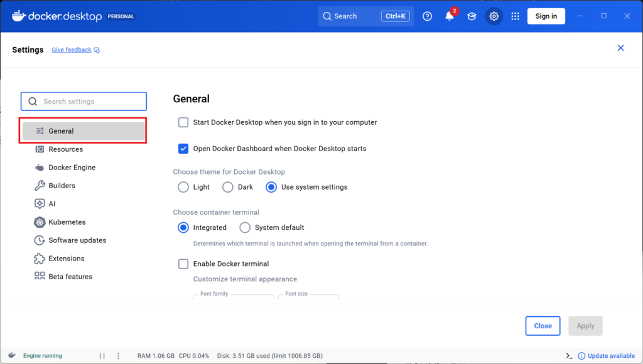
Task: Open the General settings section
Action: pos(84,131)
